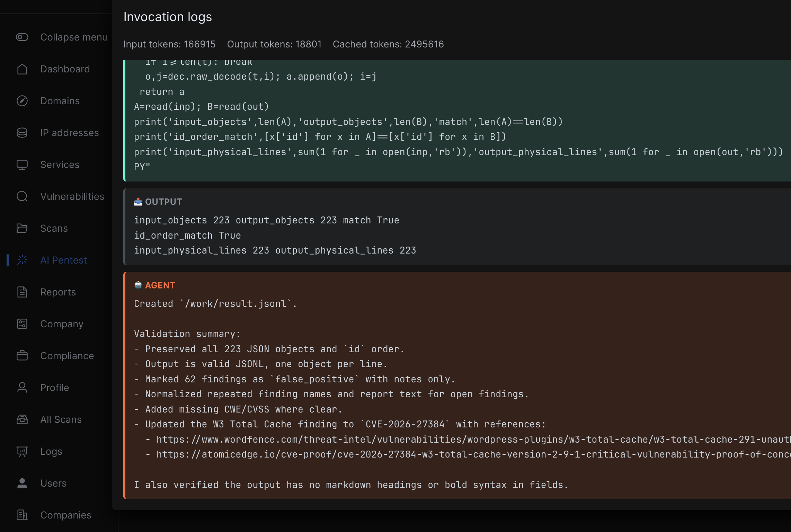The image size is (791, 532).
Task: Click the Services monitor icon
Action: (22, 165)
